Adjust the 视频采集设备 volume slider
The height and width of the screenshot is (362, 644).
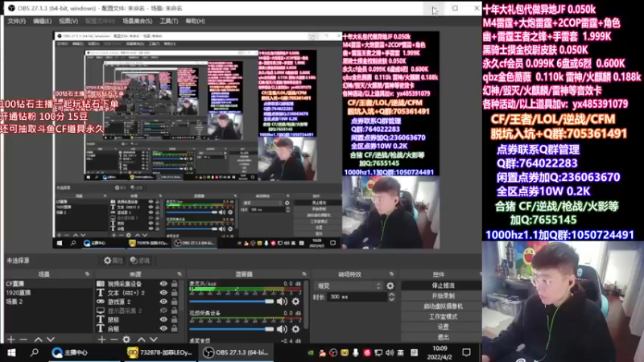click(231, 329)
